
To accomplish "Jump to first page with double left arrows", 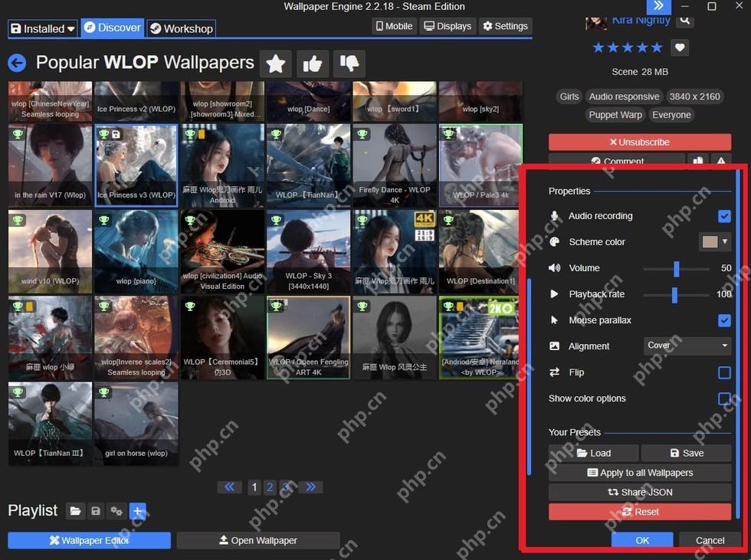I will click(229, 487).
